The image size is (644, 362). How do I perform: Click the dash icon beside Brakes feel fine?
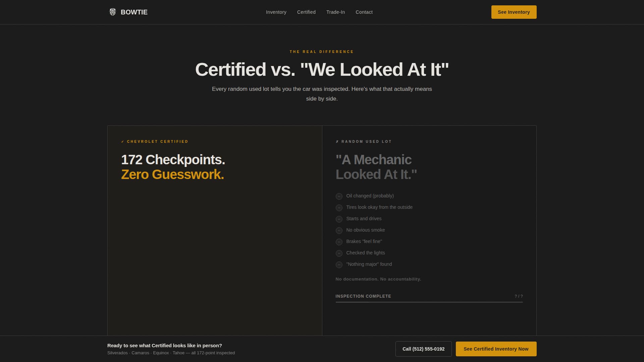click(339, 242)
